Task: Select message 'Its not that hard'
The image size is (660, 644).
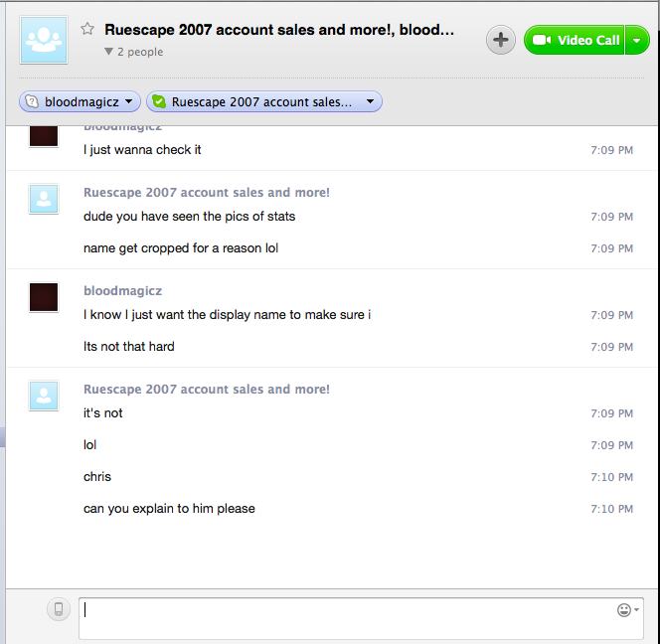Action: (129, 347)
